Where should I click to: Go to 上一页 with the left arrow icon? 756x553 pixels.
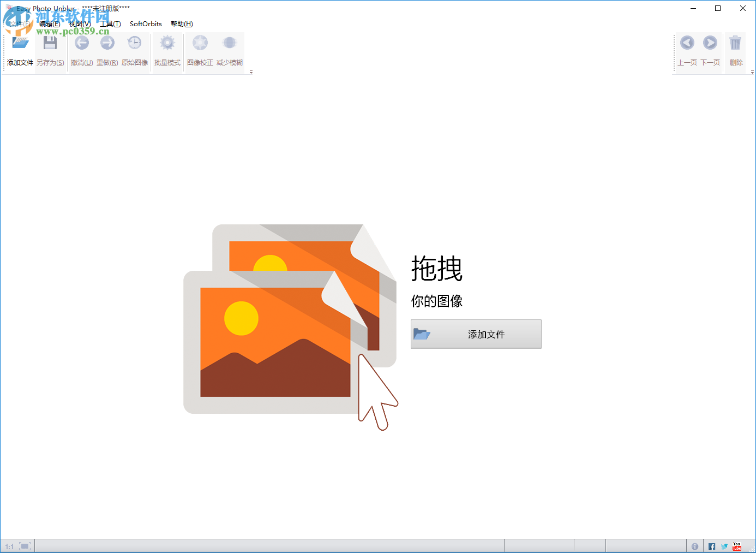(x=687, y=43)
